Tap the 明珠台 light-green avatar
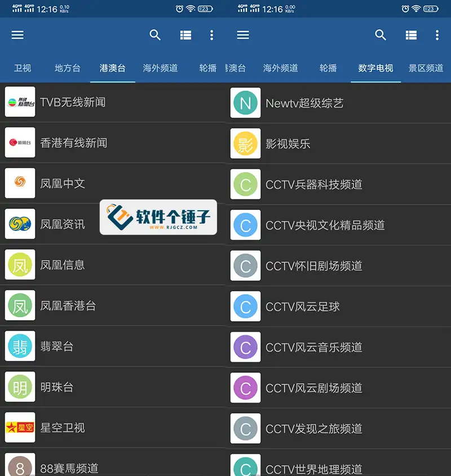This screenshot has width=451, height=476. [x=20, y=386]
